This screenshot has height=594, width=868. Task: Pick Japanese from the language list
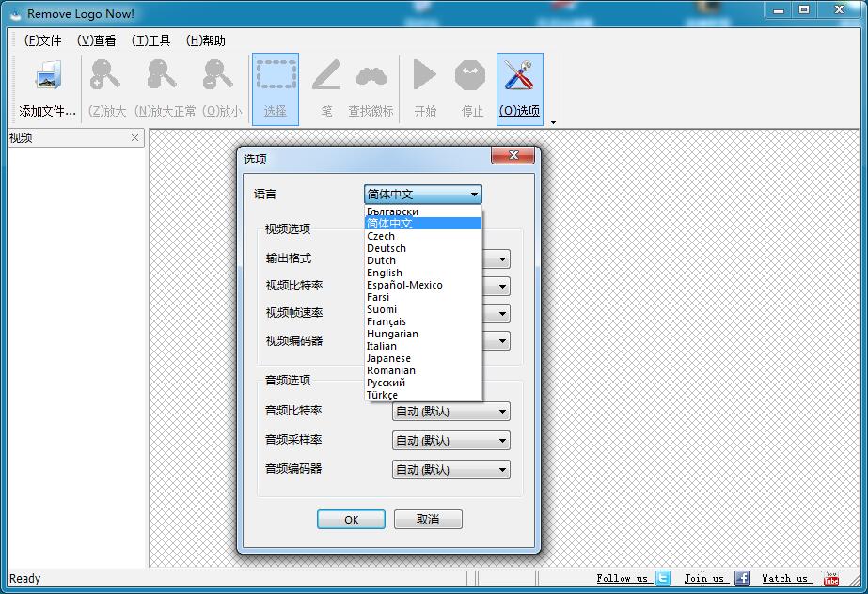tap(423, 358)
